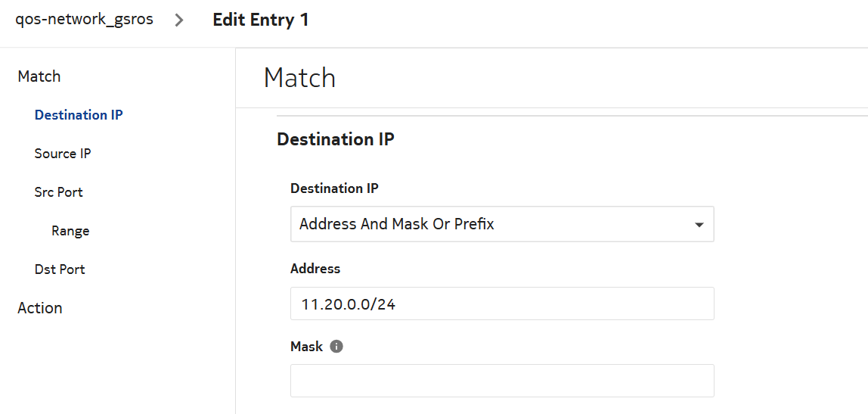Viewport: 868px width, 414px height.
Task: Select Match in the left navigation
Action: point(39,76)
